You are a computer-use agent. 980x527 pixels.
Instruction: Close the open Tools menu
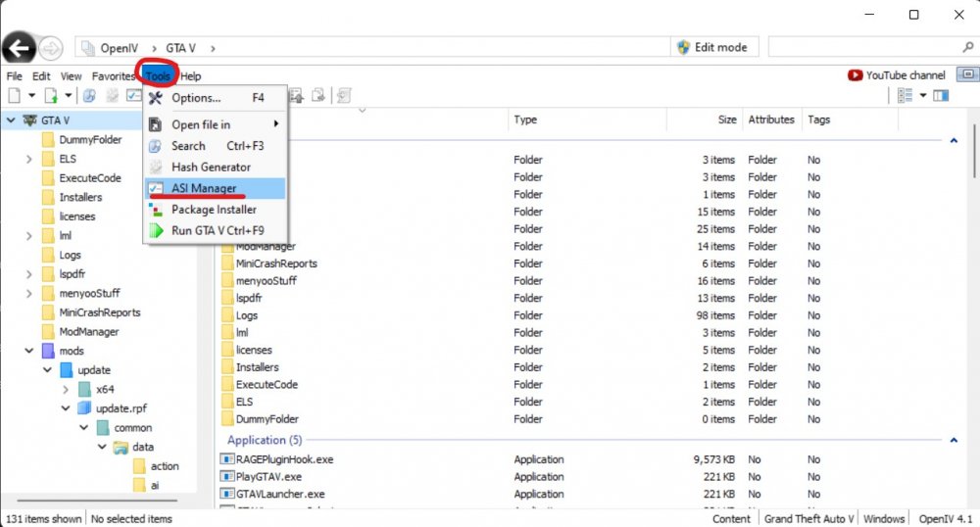(x=158, y=76)
